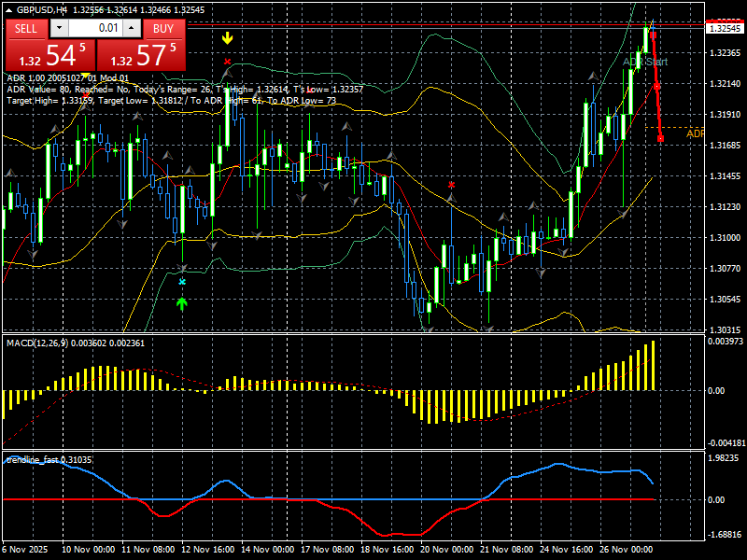Click the ADR Start label
Image resolution: width=747 pixels, height=560 pixels.
coord(645,62)
